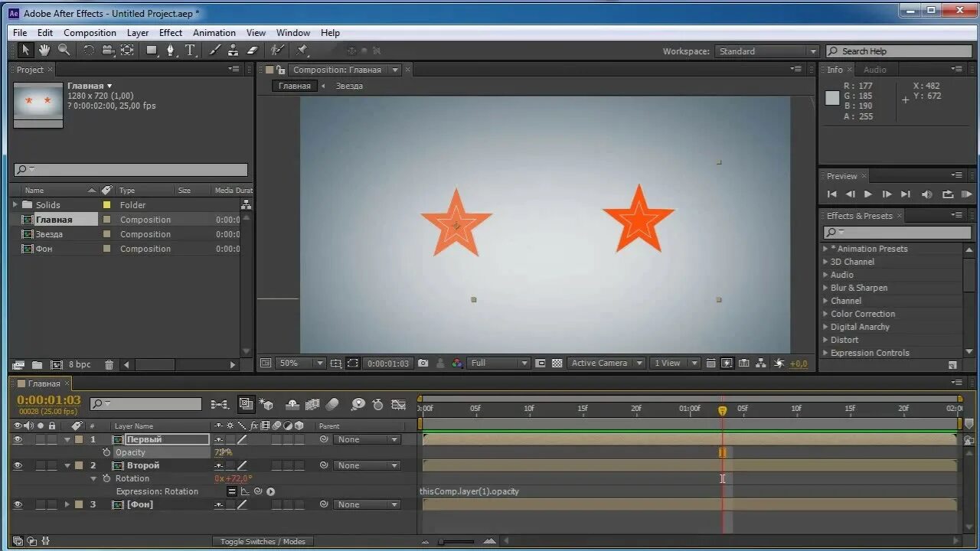The width and height of the screenshot is (980, 551).
Task: Click the Delete trash icon in Project panel
Action: (x=109, y=365)
